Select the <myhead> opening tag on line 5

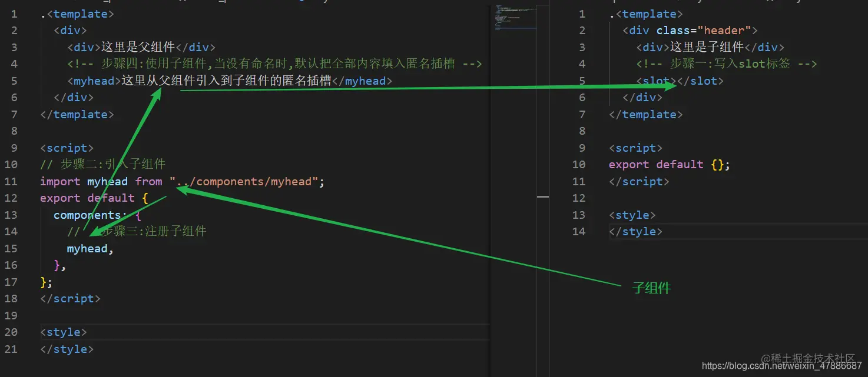click(92, 81)
